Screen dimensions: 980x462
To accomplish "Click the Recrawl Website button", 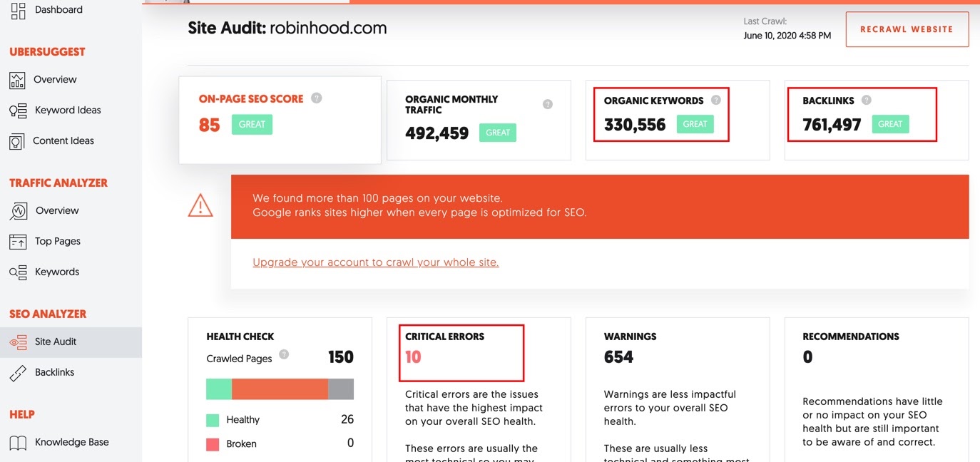I will (x=907, y=29).
